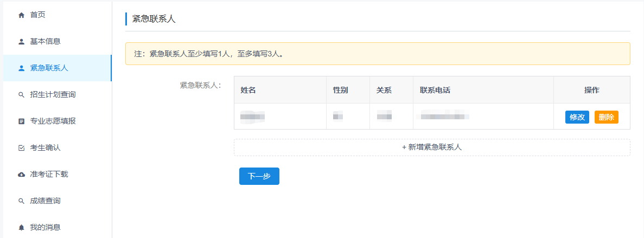Click the 关系 column header
This screenshot has height=238, width=644.
(x=384, y=90)
